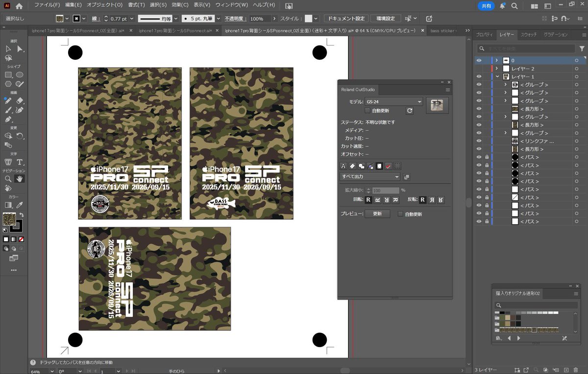Viewport: 588px width, 374px height.
Task: Collapse the レイヤー 1 layer
Action: click(497, 77)
